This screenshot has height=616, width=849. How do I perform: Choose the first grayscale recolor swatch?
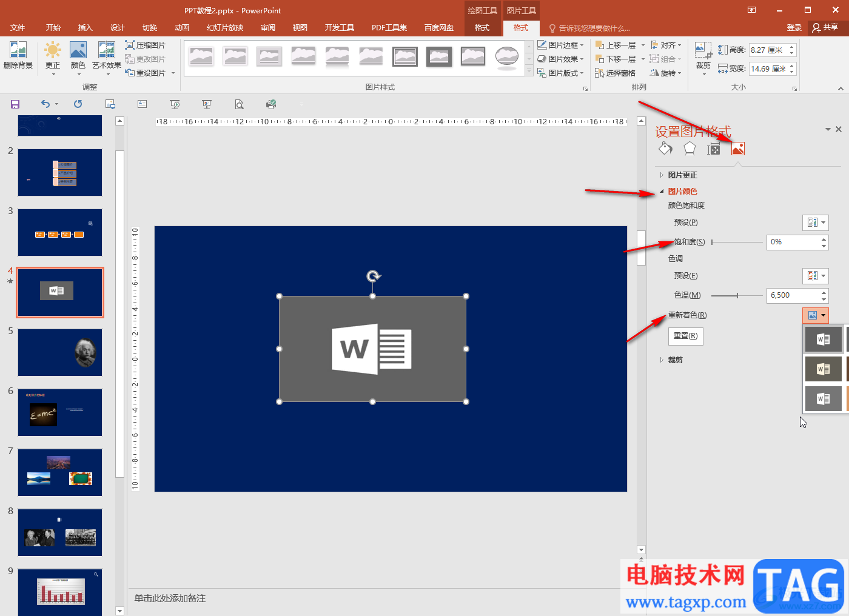click(823, 340)
